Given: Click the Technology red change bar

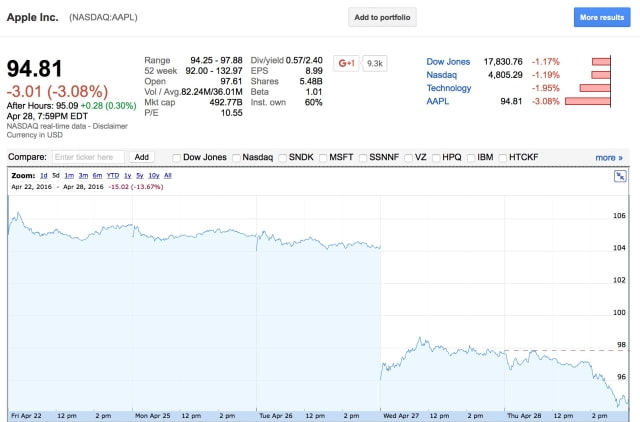Looking at the screenshot, I should pyautogui.click(x=595, y=88).
